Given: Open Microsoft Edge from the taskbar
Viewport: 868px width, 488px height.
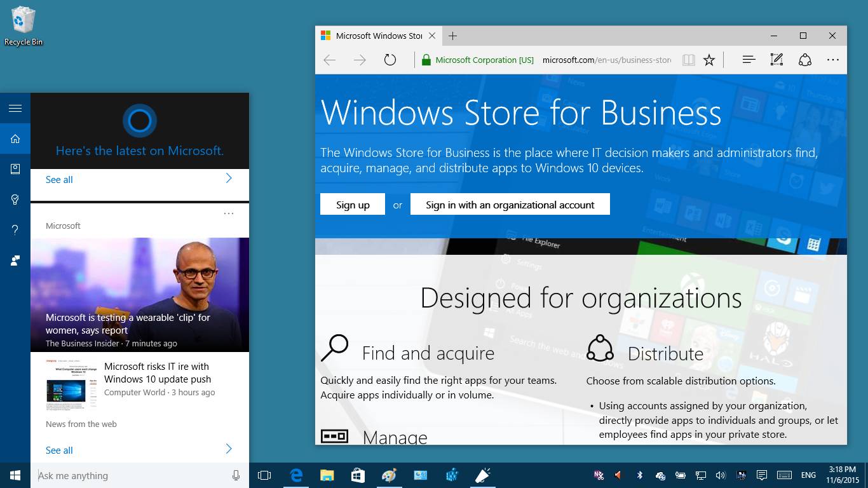Looking at the screenshot, I should click(x=296, y=475).
